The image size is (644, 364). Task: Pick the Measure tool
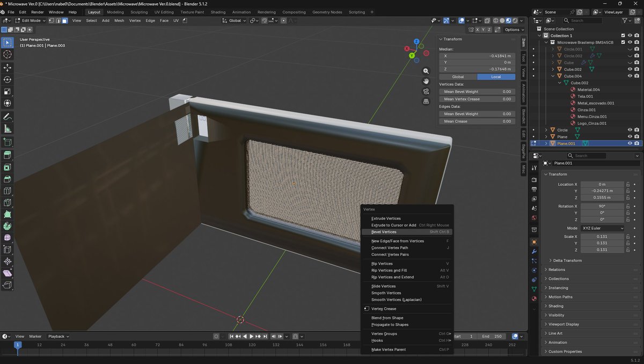click(8, 128)
